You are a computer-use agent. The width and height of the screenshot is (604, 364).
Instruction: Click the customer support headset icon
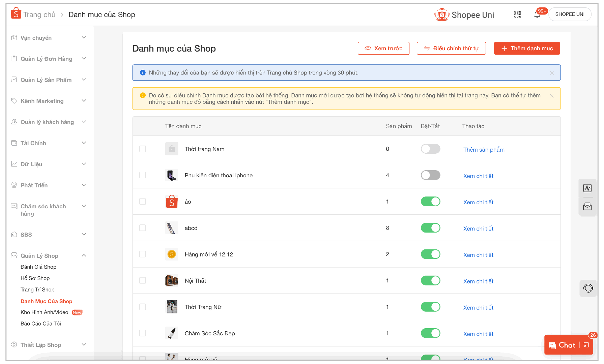588,288
